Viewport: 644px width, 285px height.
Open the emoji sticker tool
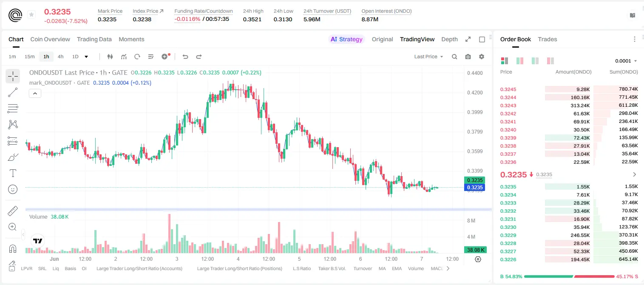[13, 189]
